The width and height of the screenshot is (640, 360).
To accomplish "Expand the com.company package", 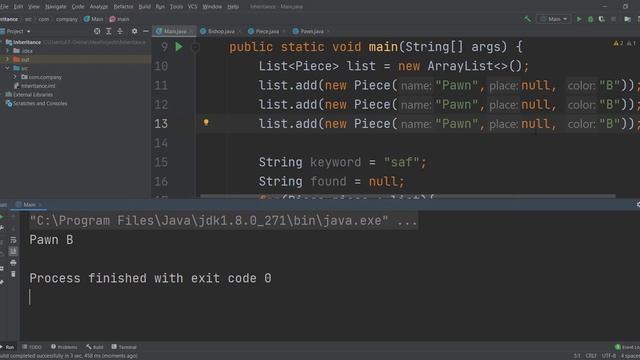I will pos(15,77).
